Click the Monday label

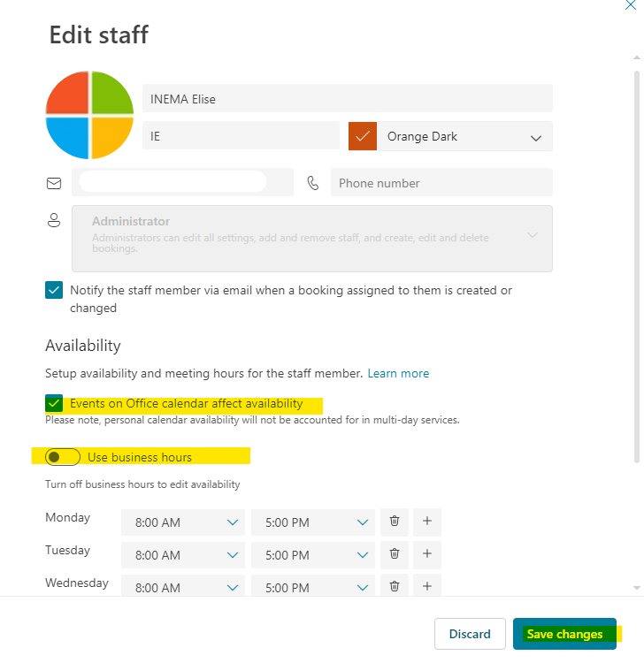[x=68, y=517]
